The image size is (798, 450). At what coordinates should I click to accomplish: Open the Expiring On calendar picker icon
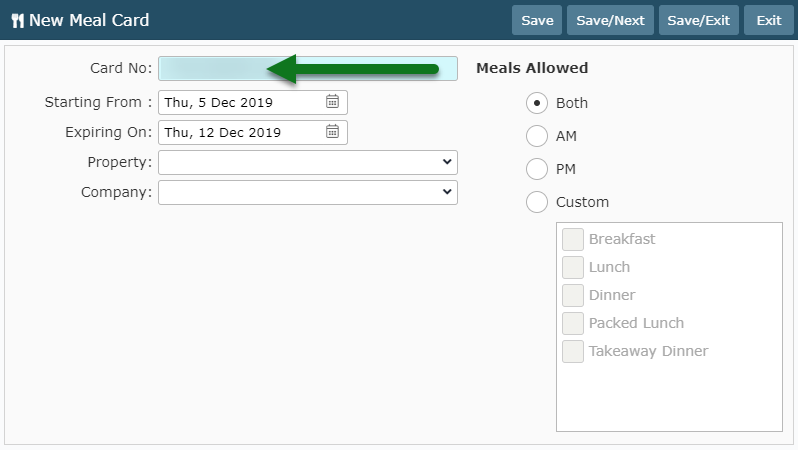(332, 132)
